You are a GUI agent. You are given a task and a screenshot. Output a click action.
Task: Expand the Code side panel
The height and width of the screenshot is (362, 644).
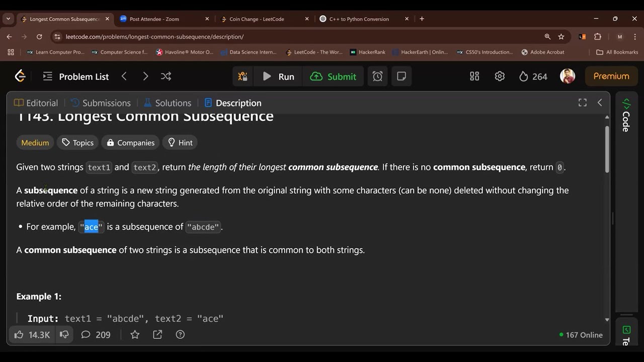click(626, 116)
